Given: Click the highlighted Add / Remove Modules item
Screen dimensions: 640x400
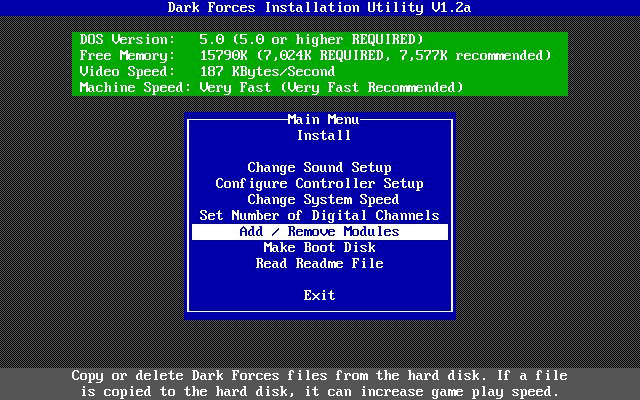Looking at the screenshot, I should [319, 231].
